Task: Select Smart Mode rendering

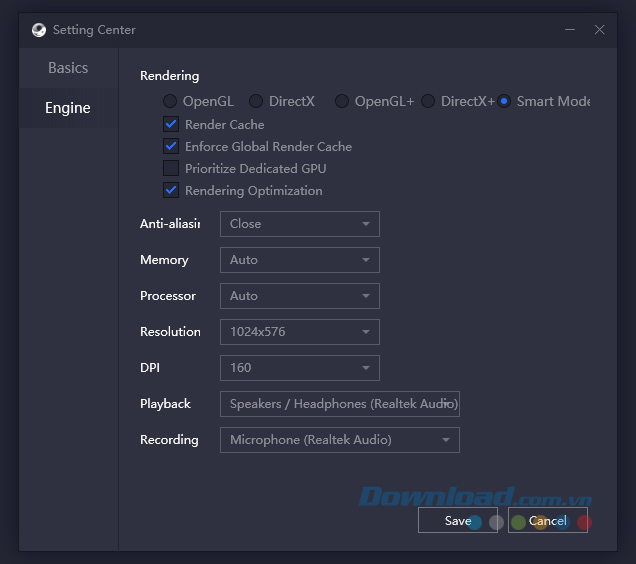Action: coord(504,101)
